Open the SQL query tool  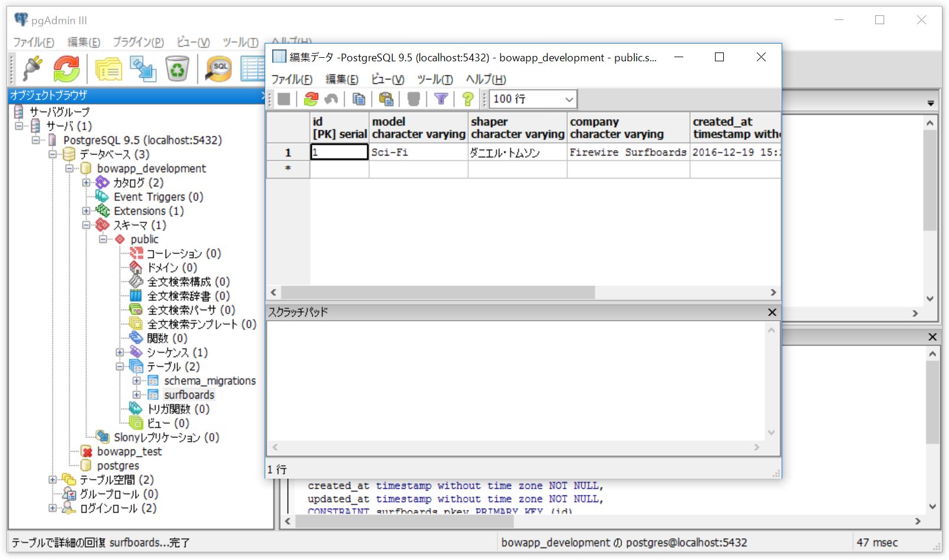(218, 68)
